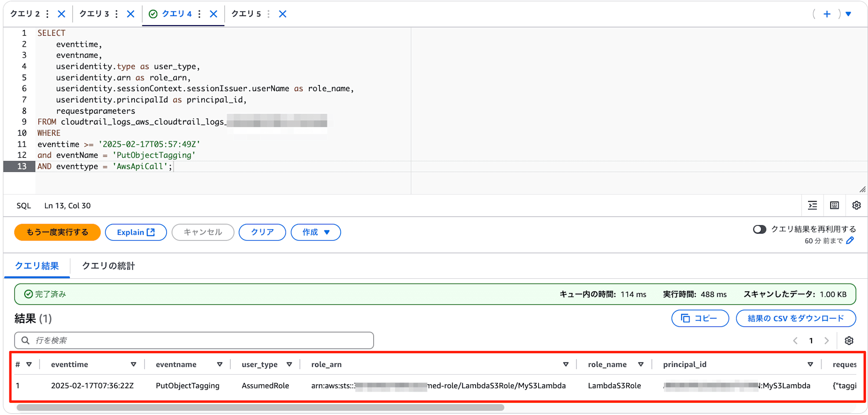The image size is (868, 415).
Task: Sort by the # column arrow
Action: (29, 364)
